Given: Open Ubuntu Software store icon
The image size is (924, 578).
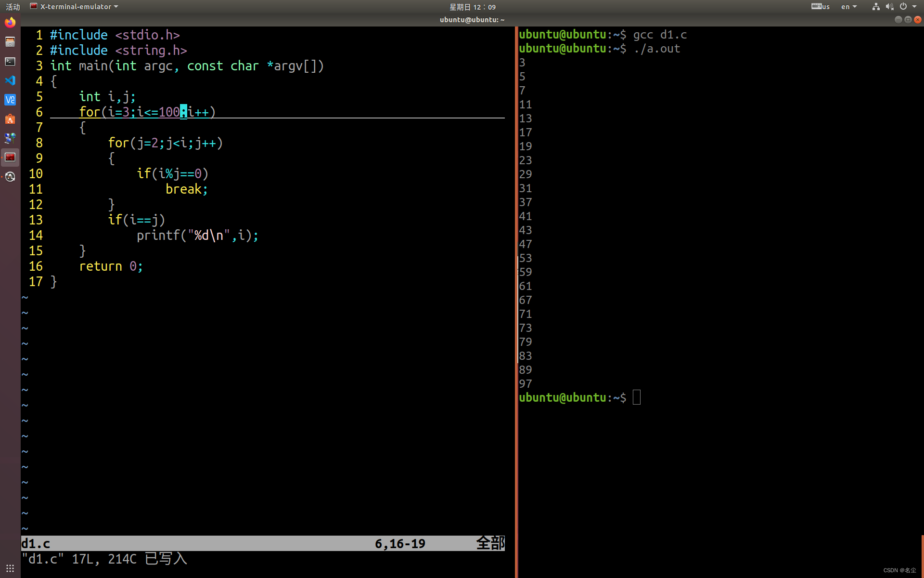Looking at the screenshot, I should tap(10, 119).
